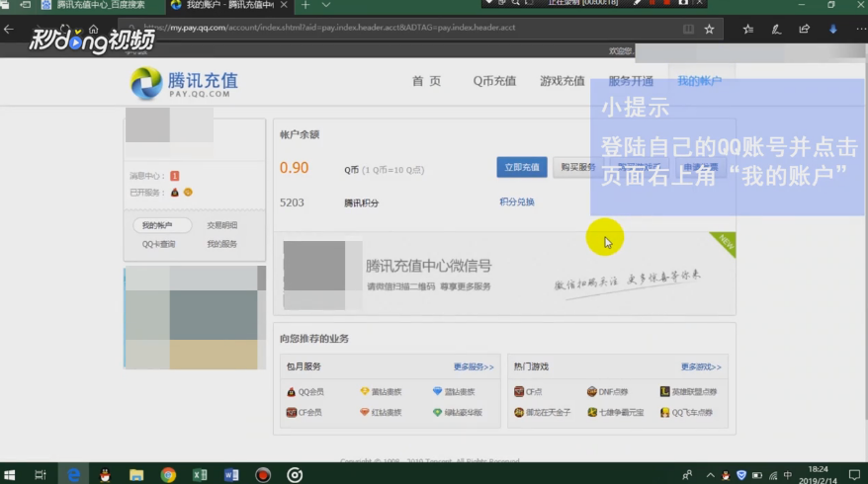Image resolution: width=868 pixels, height=484 pixels.
Task: Open the Q币充值 navigation item
Action: (494, 81)
